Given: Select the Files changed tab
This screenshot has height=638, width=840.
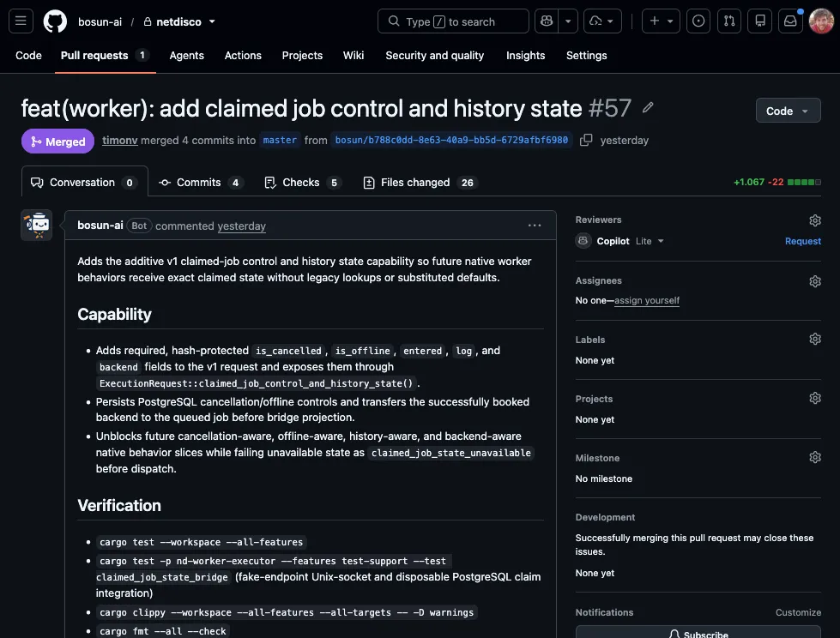Looking at the screenshot, I should click(419, 183).
